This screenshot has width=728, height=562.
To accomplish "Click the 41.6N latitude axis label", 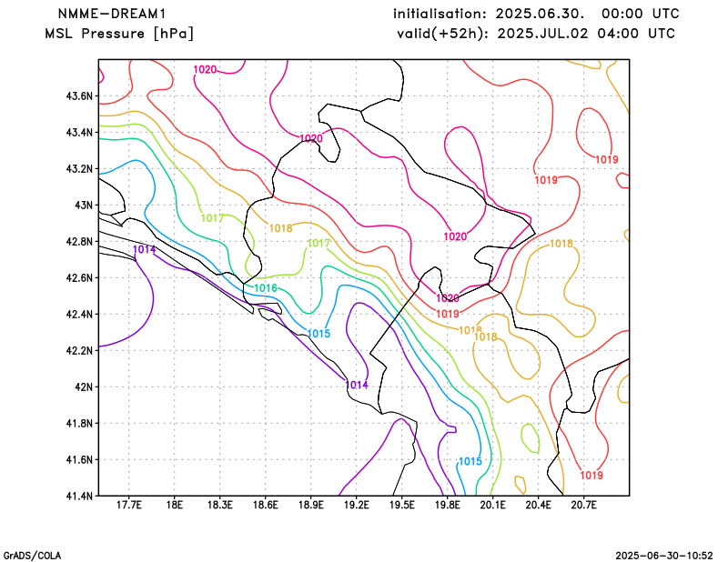I will [79, 459].
